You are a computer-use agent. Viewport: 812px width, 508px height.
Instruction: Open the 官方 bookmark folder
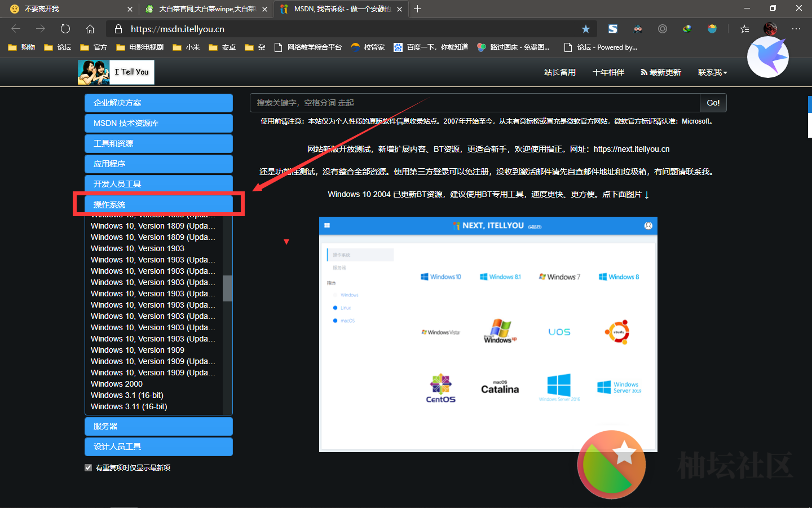(94, 47)
